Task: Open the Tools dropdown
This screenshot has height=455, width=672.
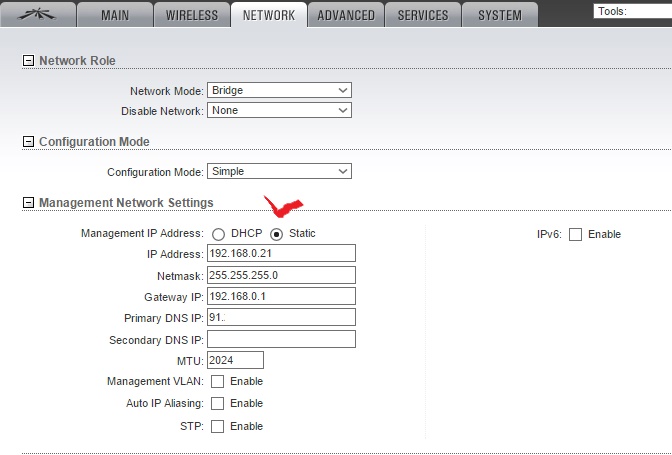Action: point(633,11)
